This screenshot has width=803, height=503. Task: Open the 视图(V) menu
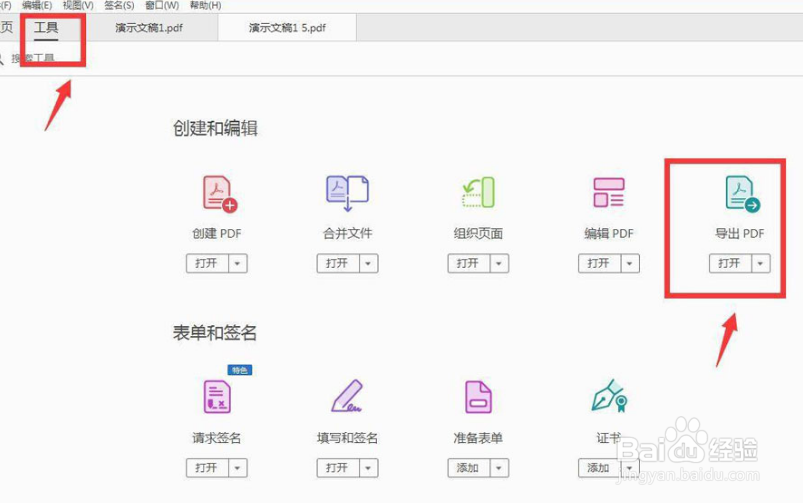coord(78,6)
